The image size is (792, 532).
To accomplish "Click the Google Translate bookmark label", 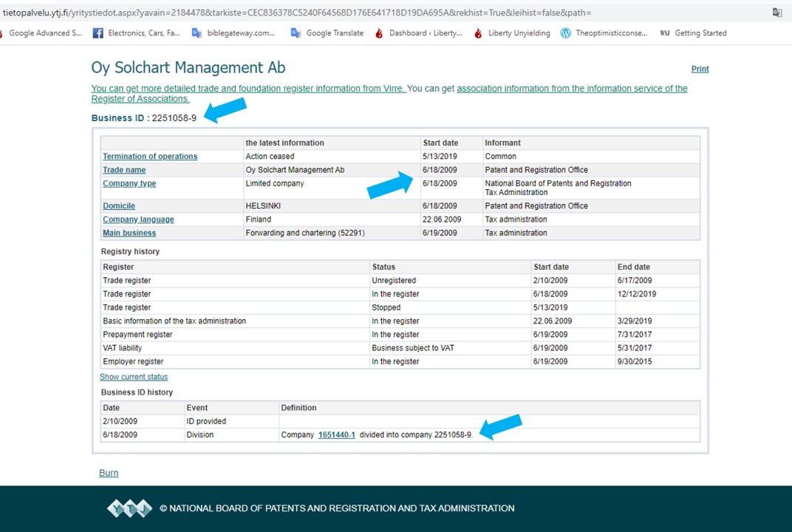I will (x=335, y=33).
